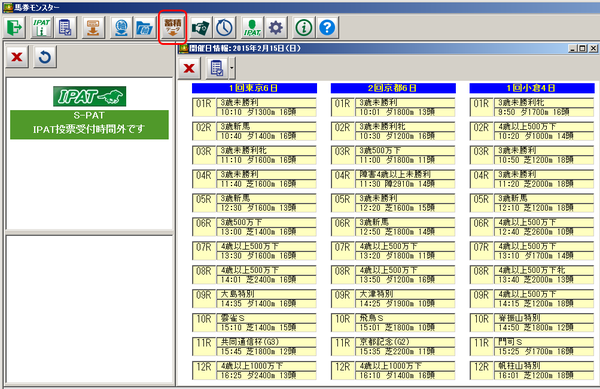Image resolution: width=600 pixels, height=389 pixels.
Task: Click the 12R cell under 1回小倉4日
Action: (x=482, y=371)
